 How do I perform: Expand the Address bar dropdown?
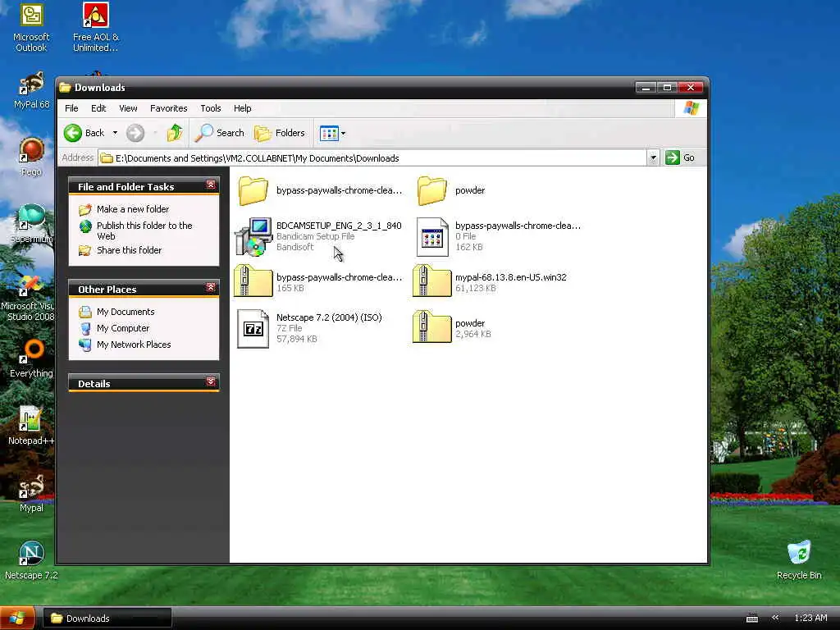click(x=652, y=158)
